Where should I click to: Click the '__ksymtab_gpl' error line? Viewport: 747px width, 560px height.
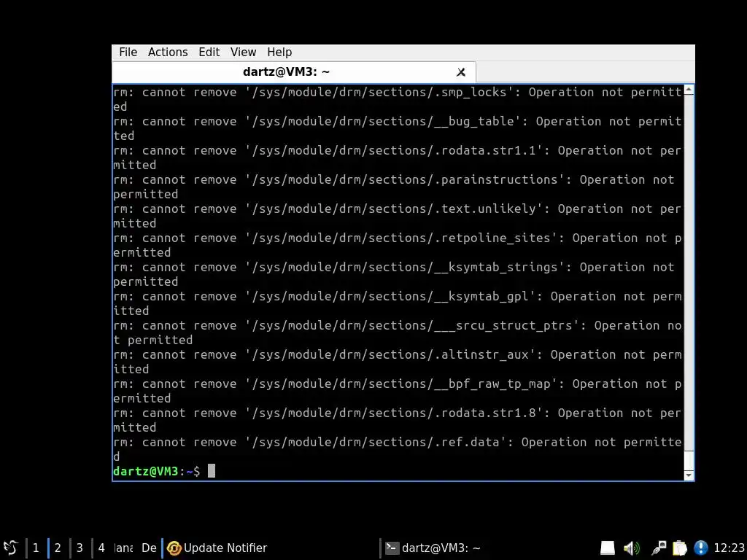[398, 303]
